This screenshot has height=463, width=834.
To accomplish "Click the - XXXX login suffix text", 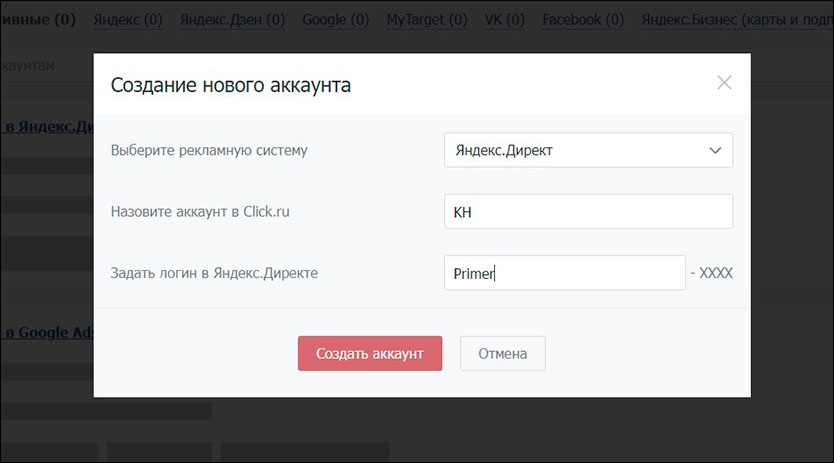I will point(712,273).
